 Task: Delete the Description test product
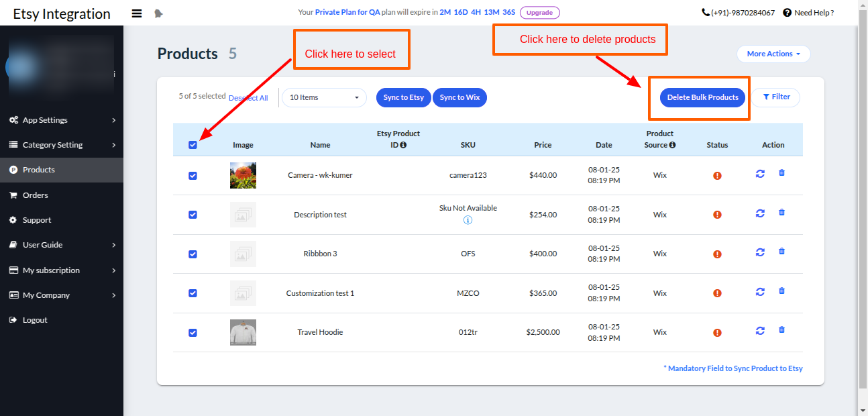(x=781, y=213)
